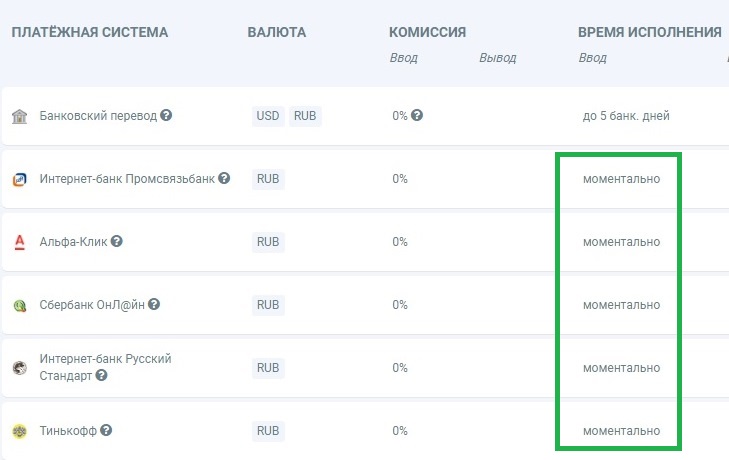
Task: Click the Promsvyazbank logo icon
Action: tap(20, 180)
